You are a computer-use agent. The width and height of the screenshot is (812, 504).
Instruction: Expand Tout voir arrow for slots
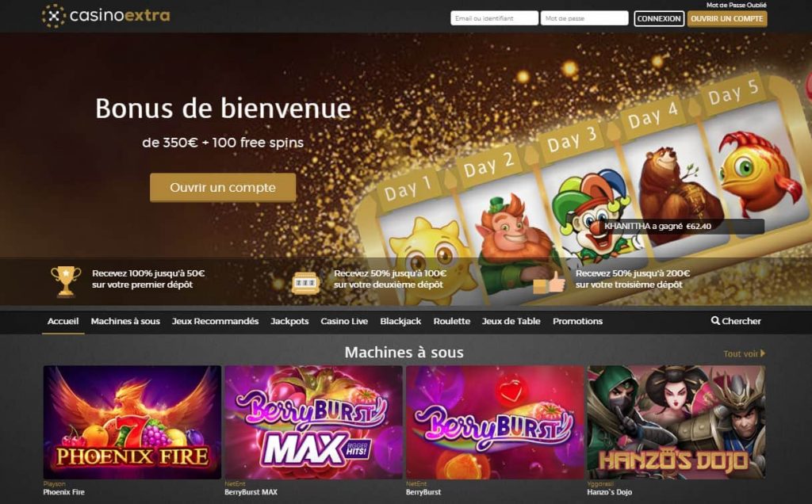click(762, 353)
